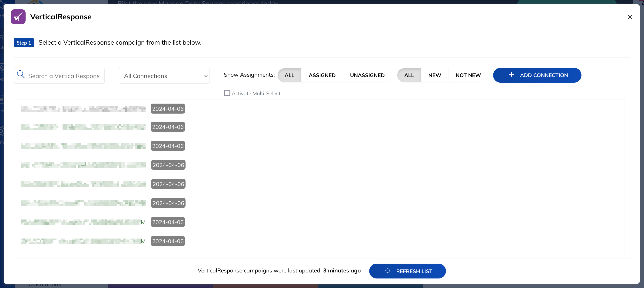
Task: Click the refresh arrows icon
Action: coord(388,271)
